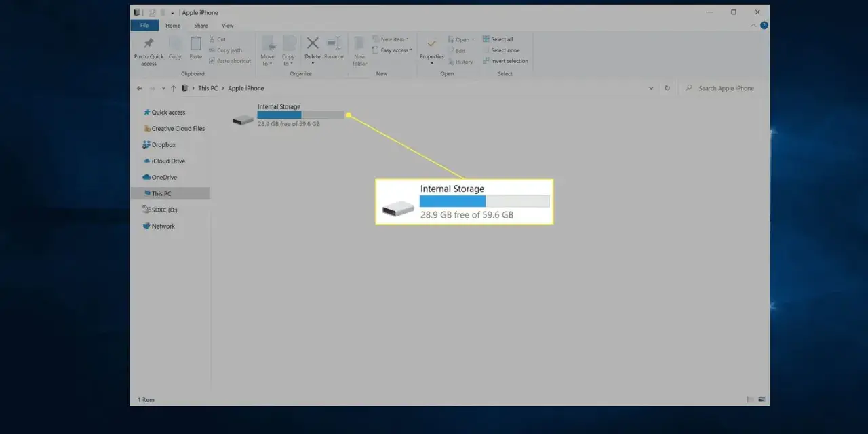Switch to the View ribbon tab
Screen dimensions: 868x434
pyautogui.click(x=228, y=26)
